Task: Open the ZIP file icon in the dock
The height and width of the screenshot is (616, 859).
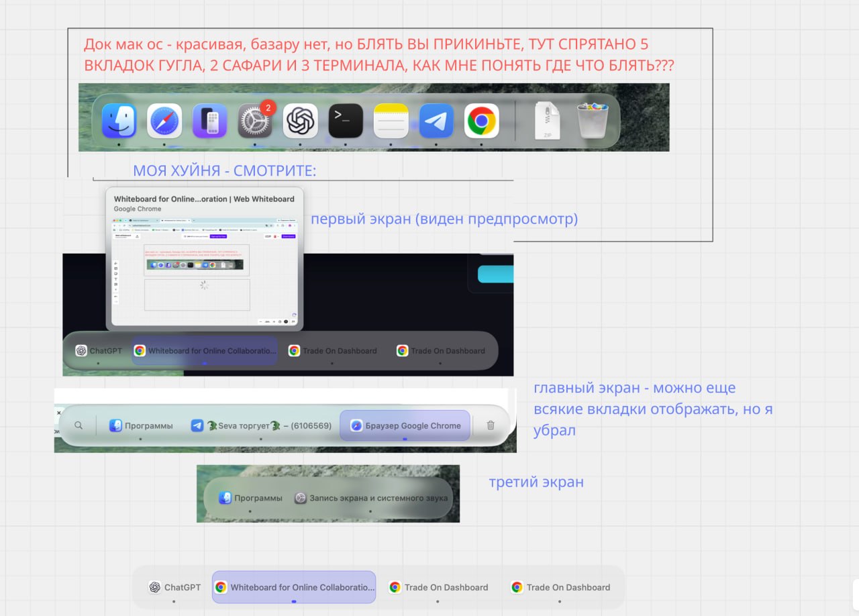Action: pyautogui.click(x=547, y=121)
